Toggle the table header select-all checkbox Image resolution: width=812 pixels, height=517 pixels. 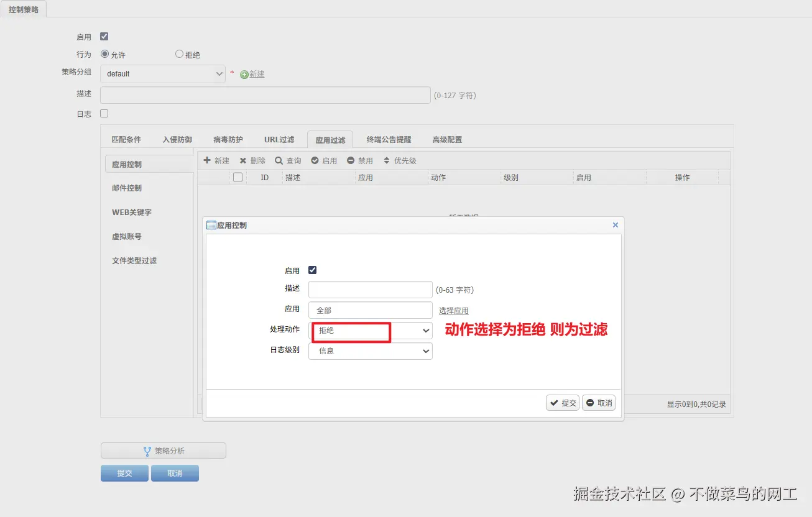(238, 177)
